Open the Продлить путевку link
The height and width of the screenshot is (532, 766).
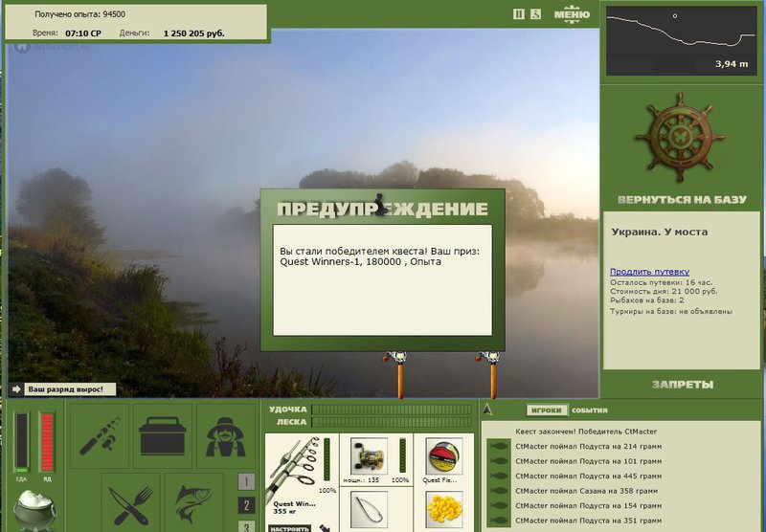click(x=649, y=272)
